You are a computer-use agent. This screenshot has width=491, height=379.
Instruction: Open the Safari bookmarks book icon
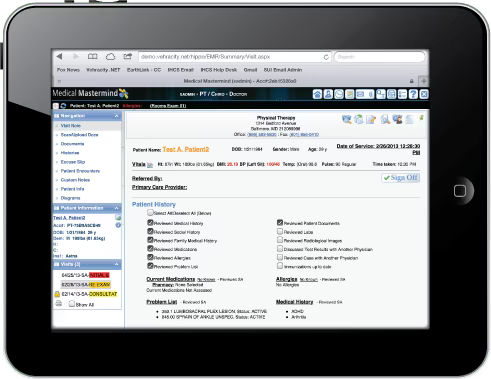click(92, 56)
